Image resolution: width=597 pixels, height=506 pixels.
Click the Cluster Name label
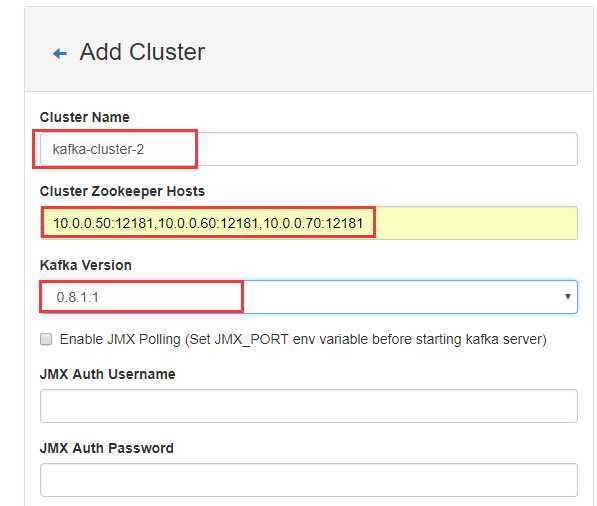(85, 117)
